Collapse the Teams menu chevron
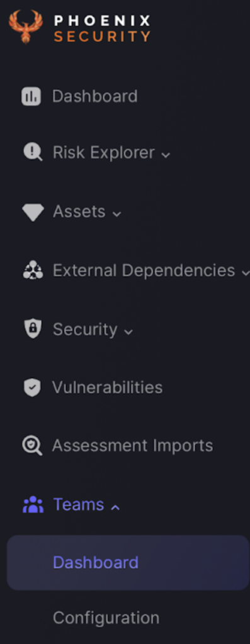Image resolution: width=250 pixels, height=644 pixels. tap(115, 508)
